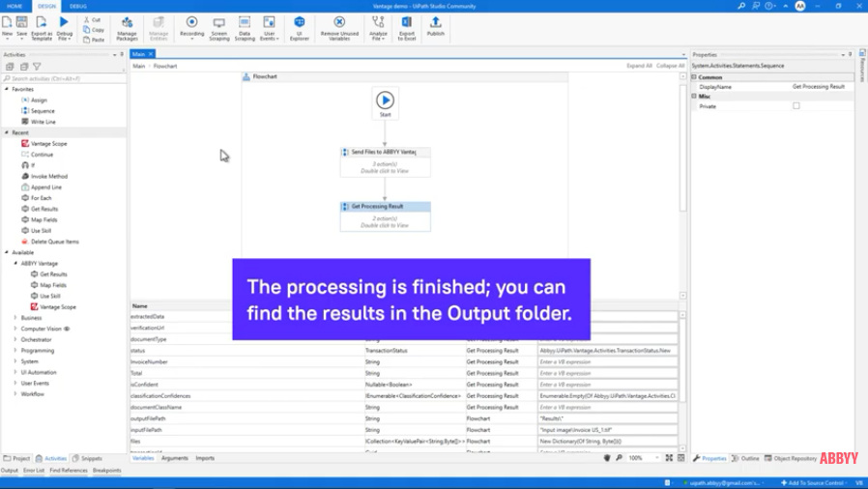
Task: Click Copy in the ribbon
Action: click(x=94, y=30)
